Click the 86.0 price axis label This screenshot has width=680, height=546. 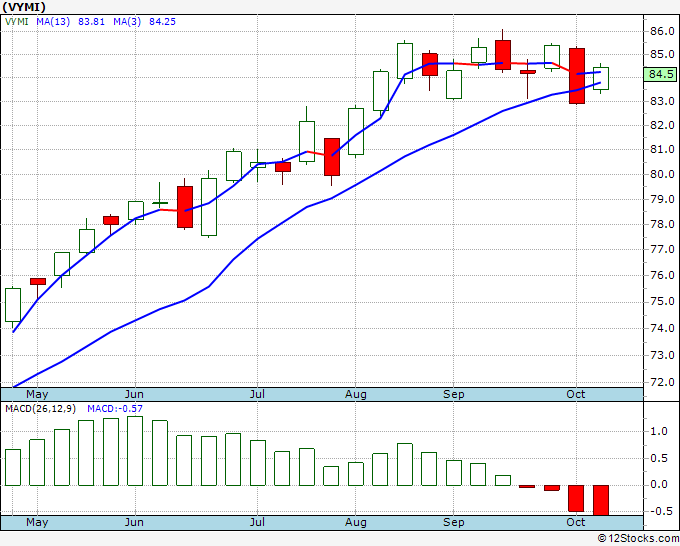(662, 31)
